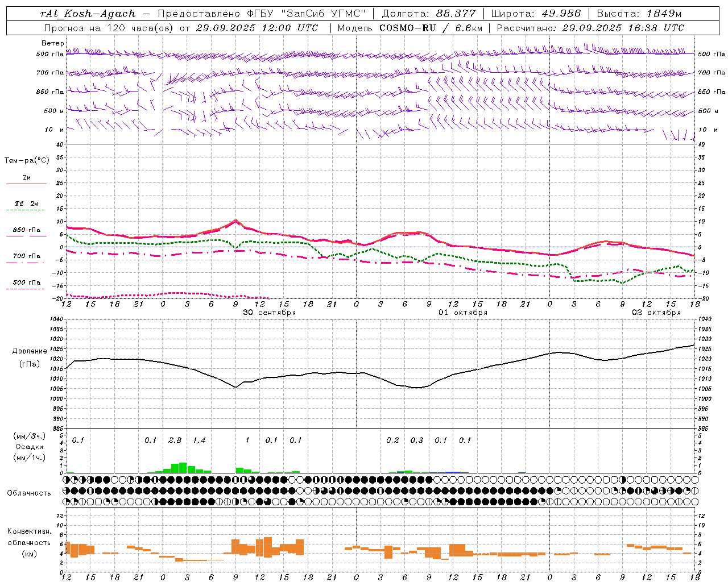The width and height of the screenshot is (728, 582).
Task: Click the Td 2м dew point legend entry
Action: 27,203
